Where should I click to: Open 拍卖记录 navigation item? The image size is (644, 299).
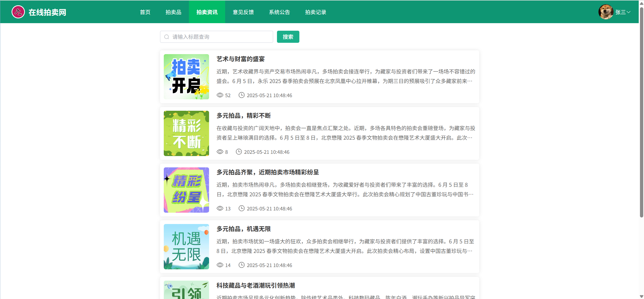click(315, 12)
